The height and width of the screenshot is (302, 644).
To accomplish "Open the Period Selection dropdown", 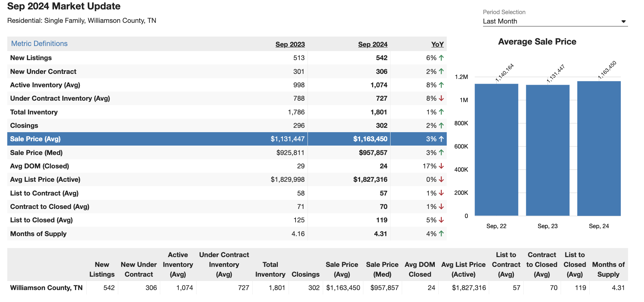I will (x=555, y=21).
